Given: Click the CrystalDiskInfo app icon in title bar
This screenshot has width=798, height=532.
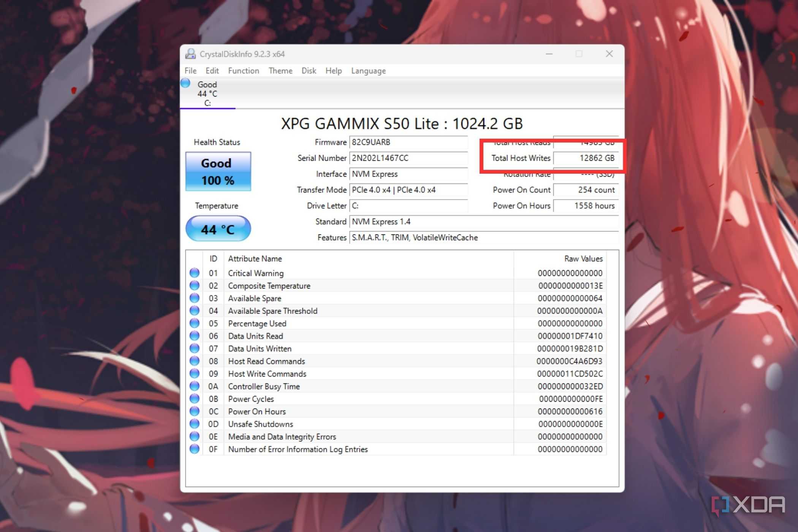Looking at the screenshot, I should tap(190, 54).
